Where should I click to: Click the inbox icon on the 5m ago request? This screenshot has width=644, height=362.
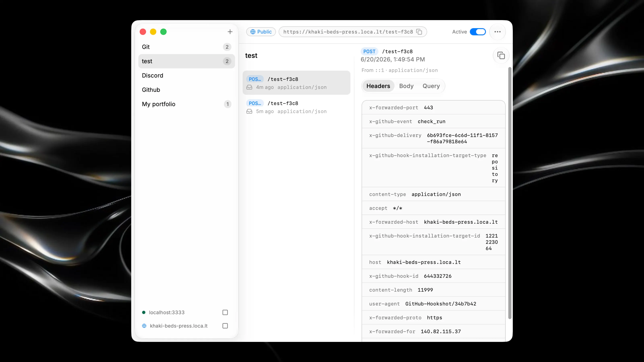pos(249,111)
